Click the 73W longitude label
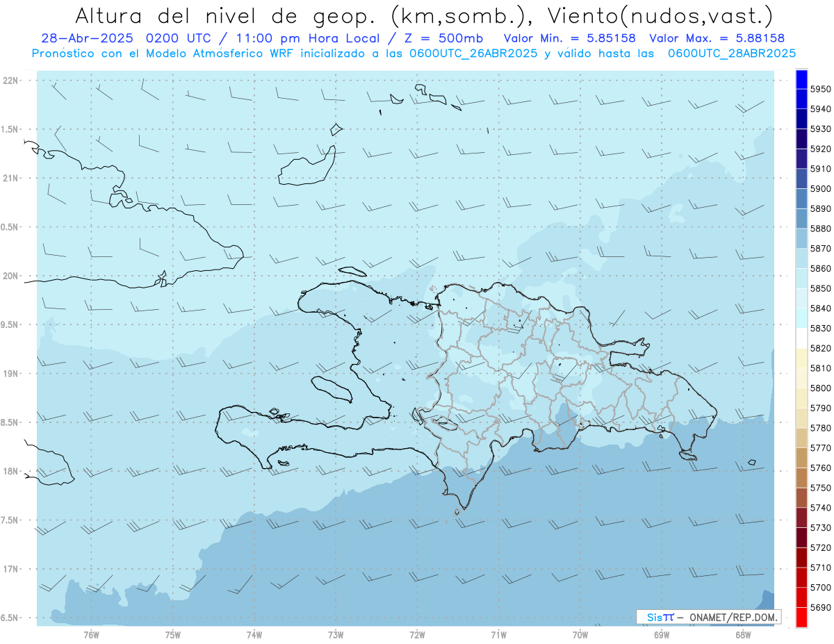 (x=336, y=634)
